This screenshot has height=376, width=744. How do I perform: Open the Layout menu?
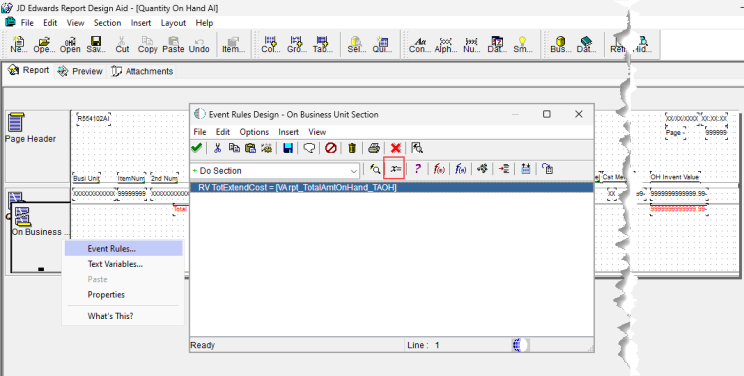[x=173, y=23]
